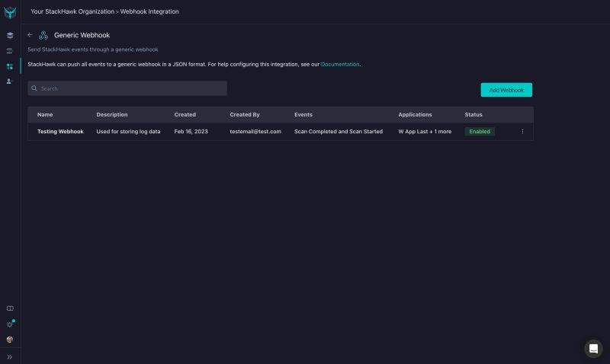Click the search magnifier icon

[x=34, y=88]
